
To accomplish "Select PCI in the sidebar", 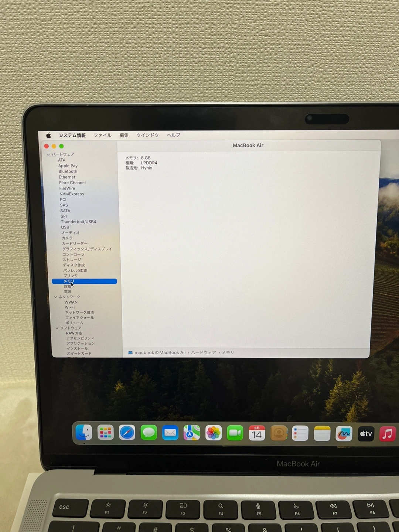I will tap(63, 199).
